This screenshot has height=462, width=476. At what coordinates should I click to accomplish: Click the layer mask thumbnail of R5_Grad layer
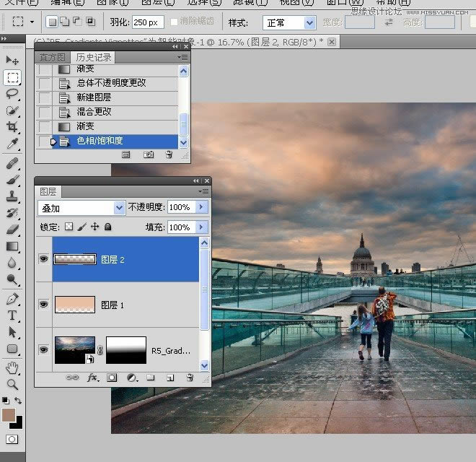(126, 350)
